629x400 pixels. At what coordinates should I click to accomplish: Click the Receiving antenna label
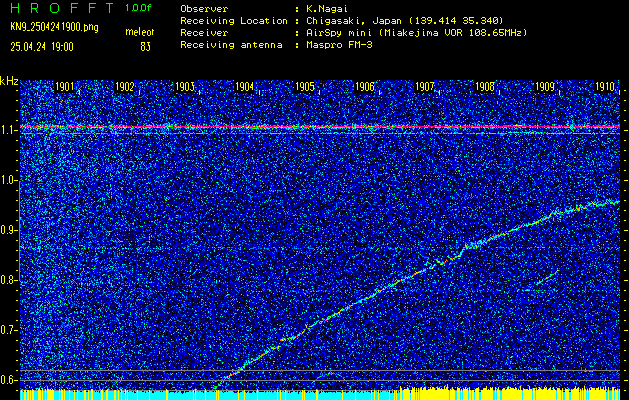point(231,45)
